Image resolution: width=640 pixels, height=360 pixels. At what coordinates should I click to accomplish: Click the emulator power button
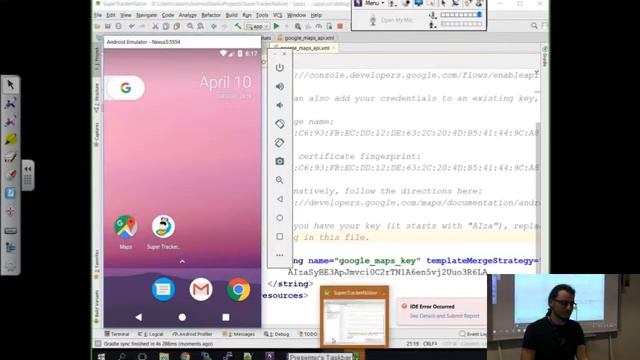tap(280, 67)
